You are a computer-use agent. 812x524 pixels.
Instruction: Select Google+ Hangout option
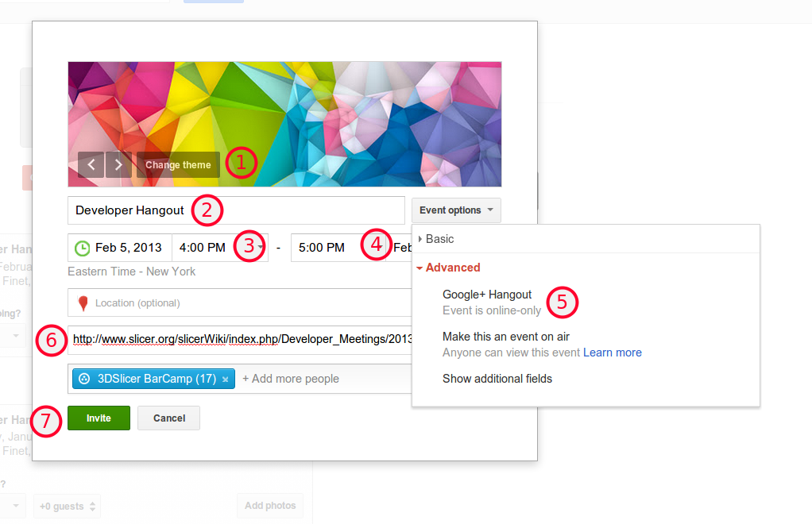pyautogui.click(x=486, y=295)
